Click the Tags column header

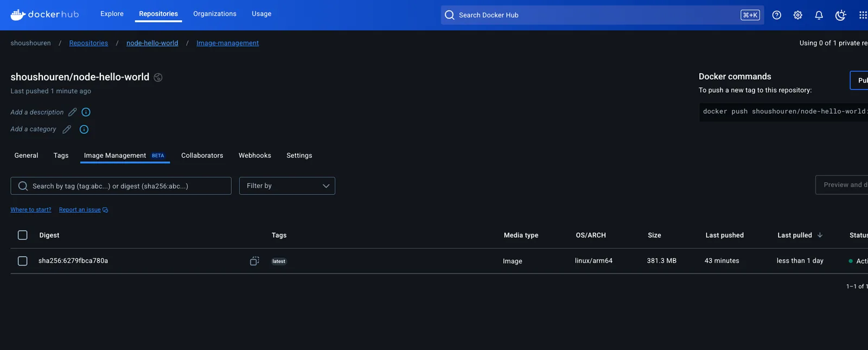279,235
